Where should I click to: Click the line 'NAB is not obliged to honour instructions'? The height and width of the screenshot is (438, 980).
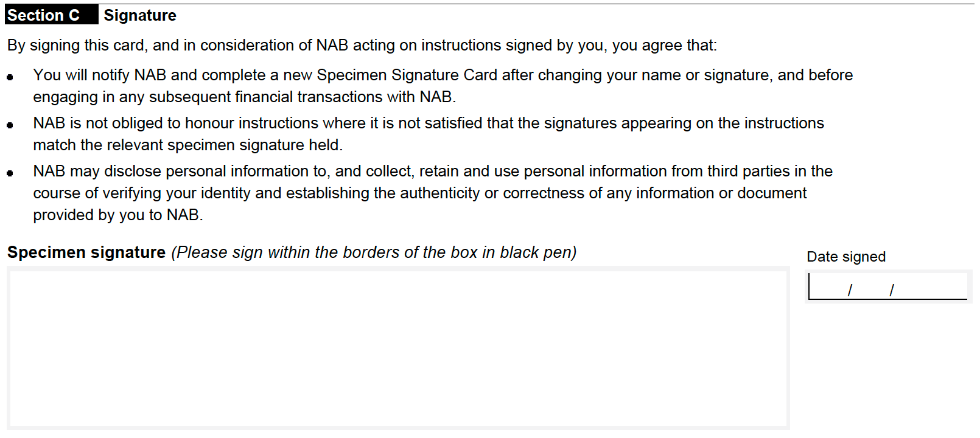(429, 123)
